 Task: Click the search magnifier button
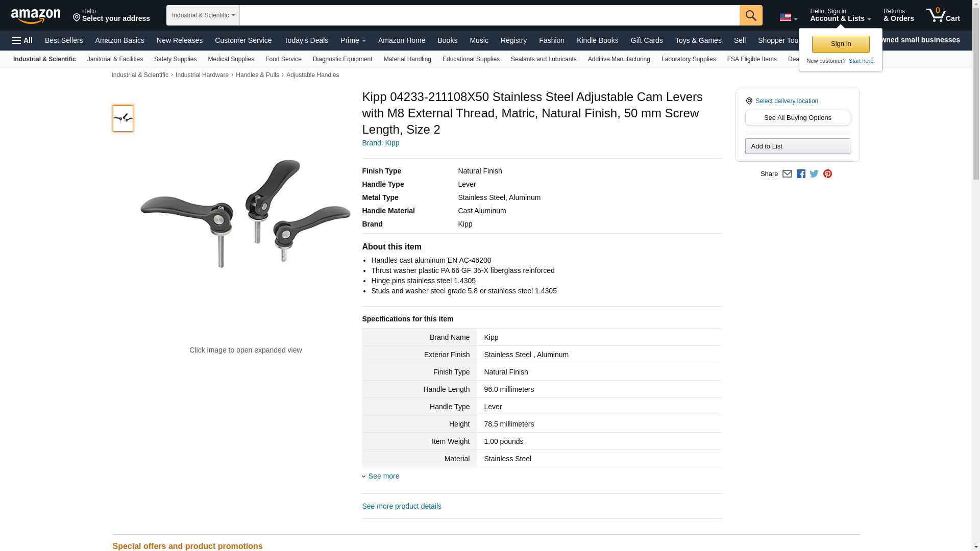coord(751,15)
